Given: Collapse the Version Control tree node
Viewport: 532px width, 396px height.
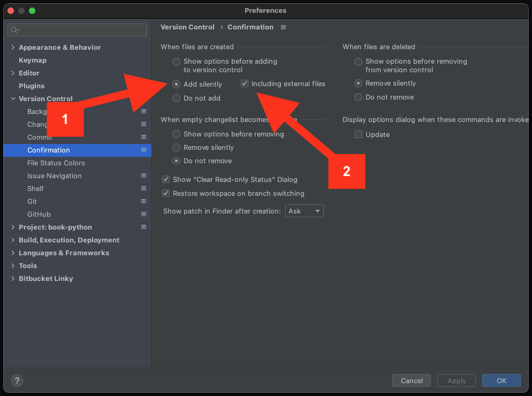Looking at the screenshot, I should (x=13, y=99).
